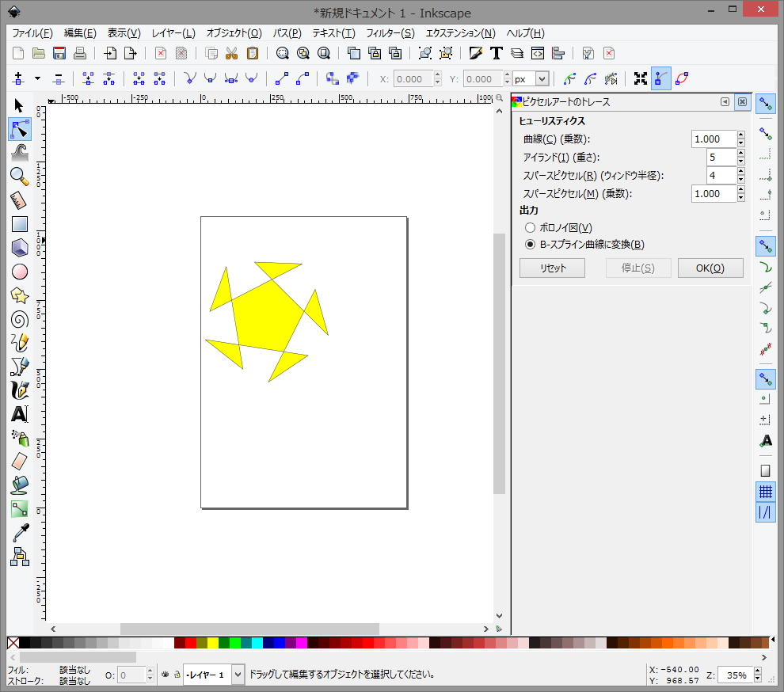
Task: Select the Text tool
Action: [x=20, y=414]
